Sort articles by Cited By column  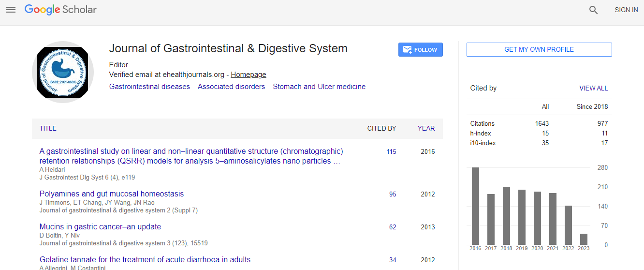coord(381,128)
